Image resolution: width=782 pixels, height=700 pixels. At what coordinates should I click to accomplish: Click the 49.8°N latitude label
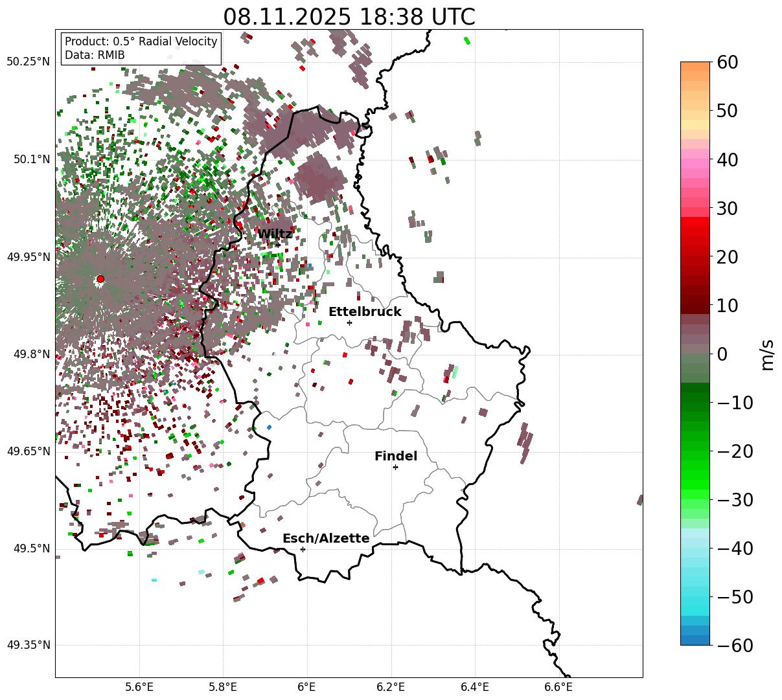pyautogui.click(x=31, y=354)
